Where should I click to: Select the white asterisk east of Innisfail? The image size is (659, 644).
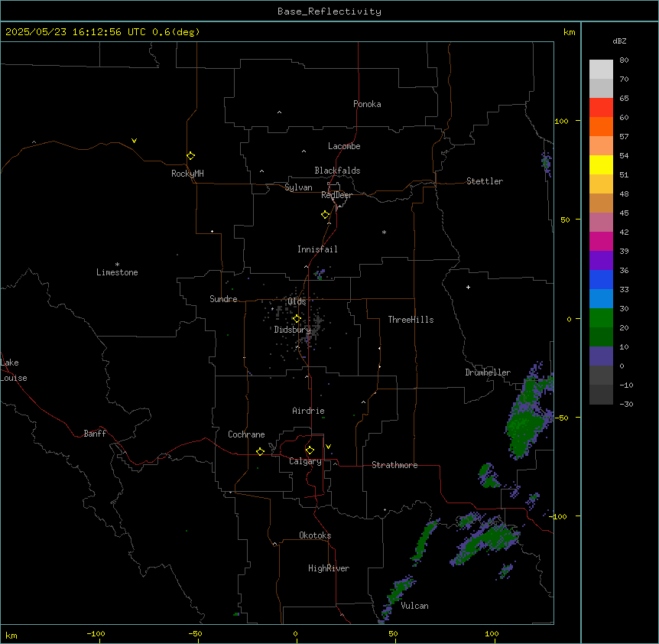384,232
